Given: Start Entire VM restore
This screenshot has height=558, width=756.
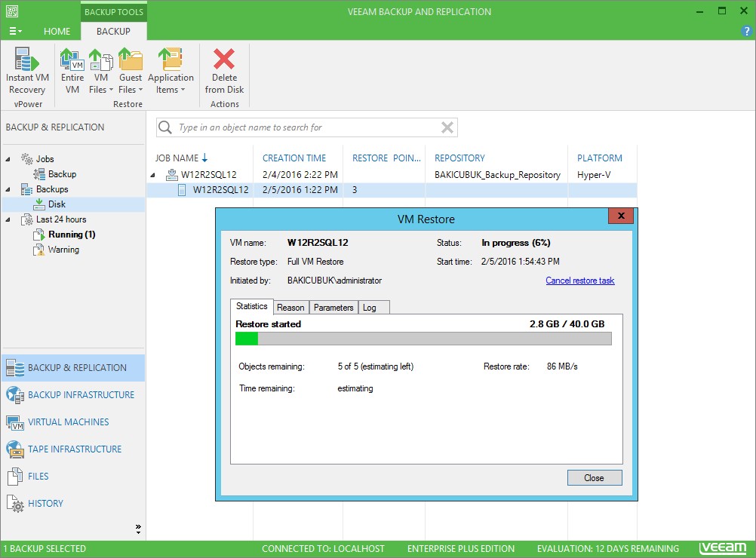Looking at the screenshot, I should click(x=72, y=71).
